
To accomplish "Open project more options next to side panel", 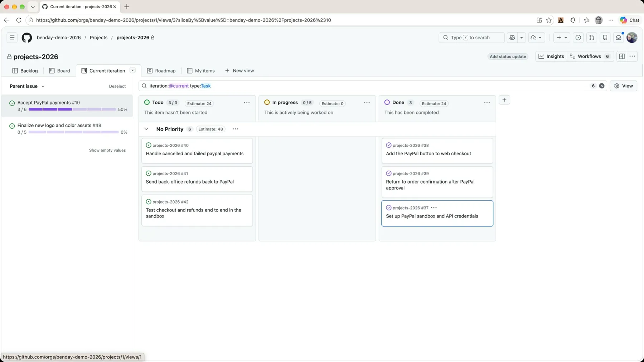I will (x=633, y=57).
